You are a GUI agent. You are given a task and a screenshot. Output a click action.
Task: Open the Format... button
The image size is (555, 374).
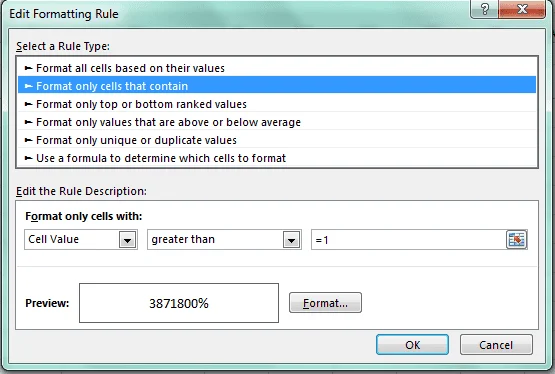325,303
